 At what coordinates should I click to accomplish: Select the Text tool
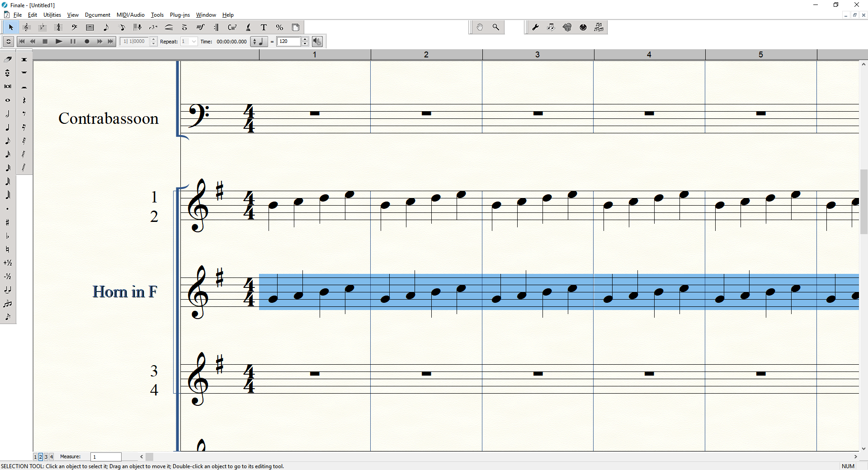click(x=264, y=28)
